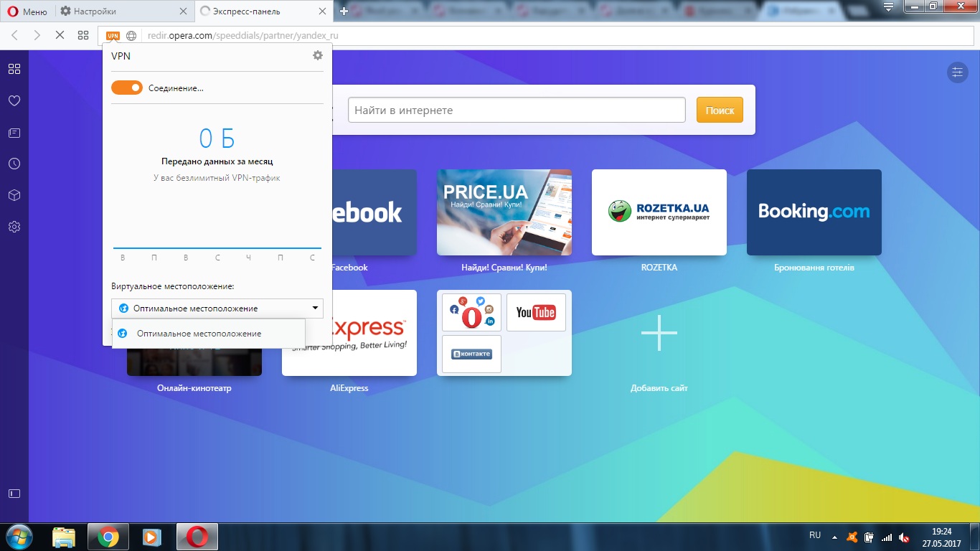Expand the virtual location dropdown
This screenshot has width=980, height=551.
click(217, 309)
